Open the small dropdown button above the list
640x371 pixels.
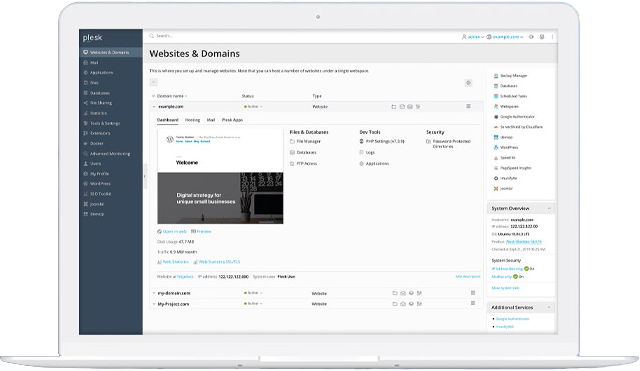pos(153,82)
